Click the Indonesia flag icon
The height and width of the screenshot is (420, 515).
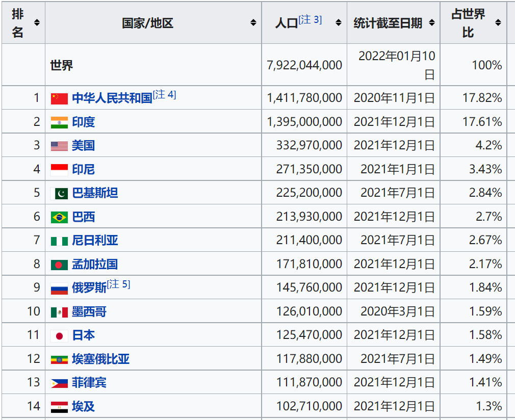[x=60, y=170]
